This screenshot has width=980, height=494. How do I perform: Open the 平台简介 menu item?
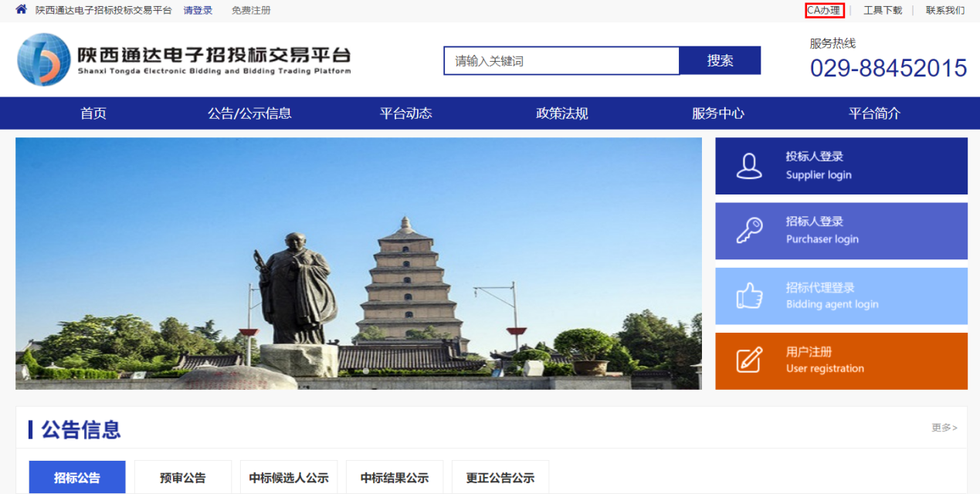(x=875, y=113)
